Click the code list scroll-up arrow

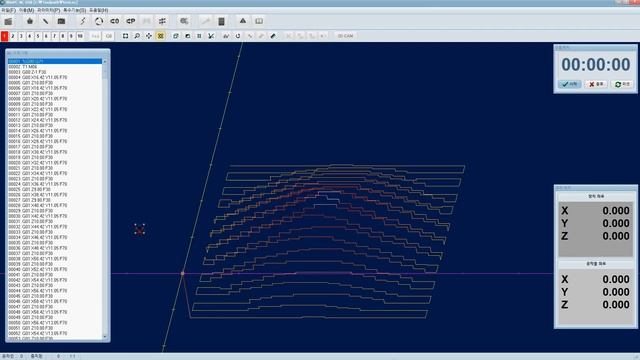(x=105, y=62)
